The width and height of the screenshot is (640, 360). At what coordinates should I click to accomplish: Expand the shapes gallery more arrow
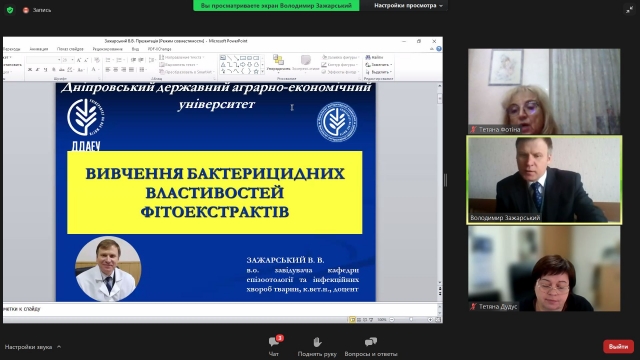pos(262,71)
